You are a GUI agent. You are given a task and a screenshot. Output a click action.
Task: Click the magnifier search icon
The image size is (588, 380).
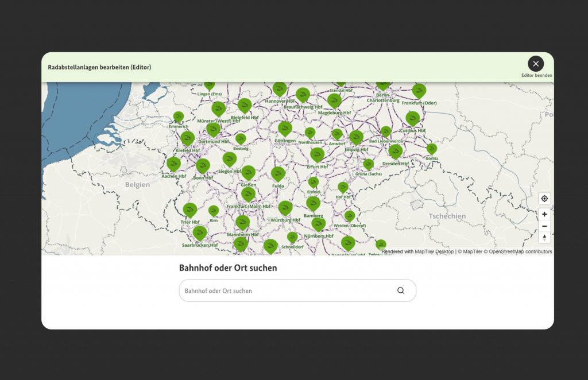tap(401, 290)
